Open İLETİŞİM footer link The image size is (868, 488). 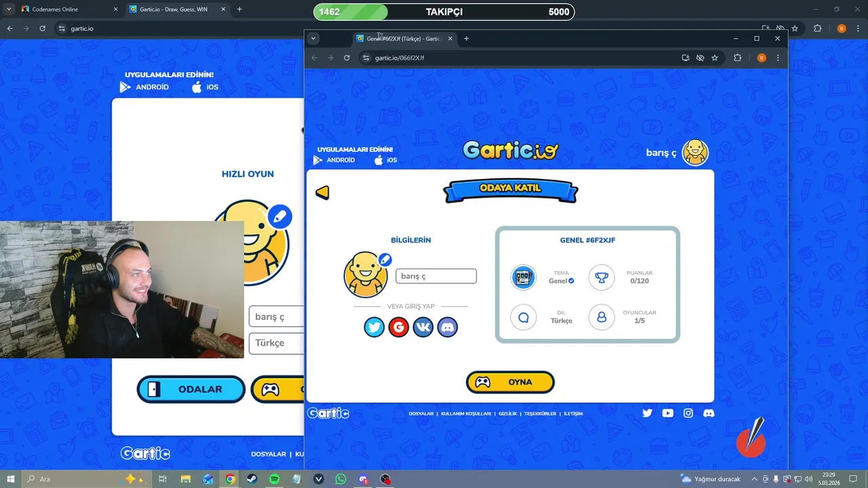coord(573,413)
